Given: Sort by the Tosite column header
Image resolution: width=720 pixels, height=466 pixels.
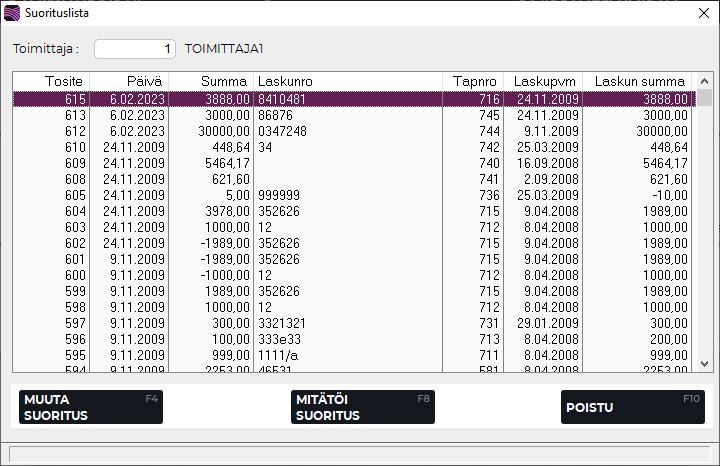Looking at the screenshot, I should (x=51, y=81).
